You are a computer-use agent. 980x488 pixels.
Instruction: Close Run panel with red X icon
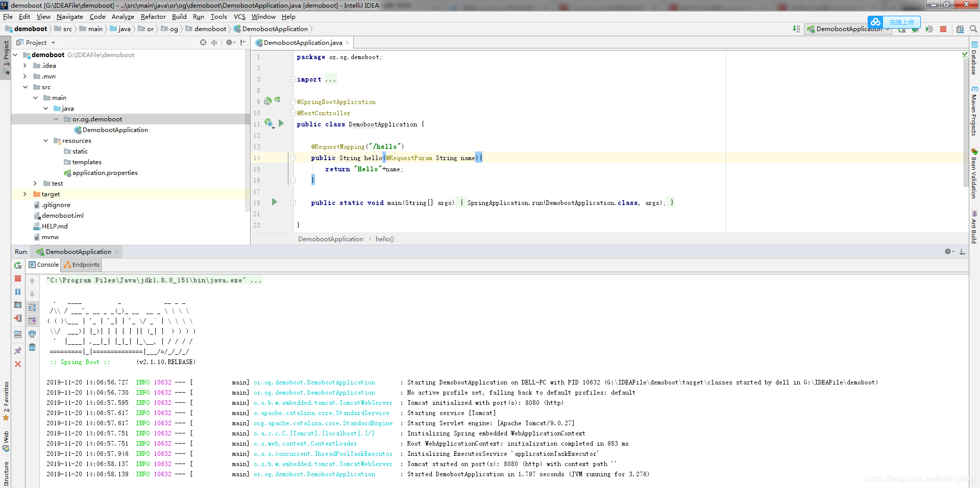point(18,364)
